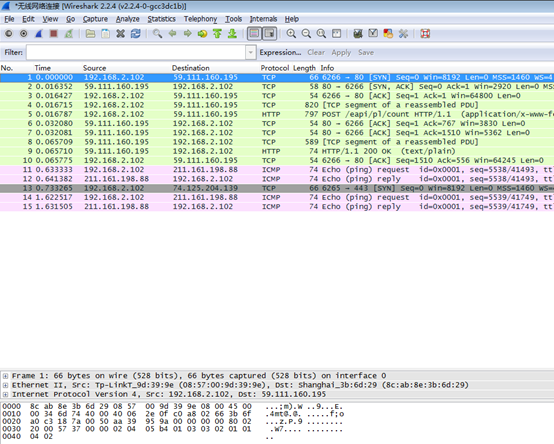The width and height of the screenshot is (554, 444).
Task: Stop the running capture
Action: click(x=54, y=34)
